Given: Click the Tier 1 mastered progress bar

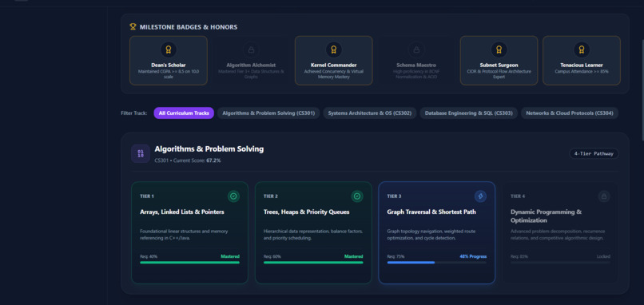Looking at the screenshot, I should (x=189, y=263).
